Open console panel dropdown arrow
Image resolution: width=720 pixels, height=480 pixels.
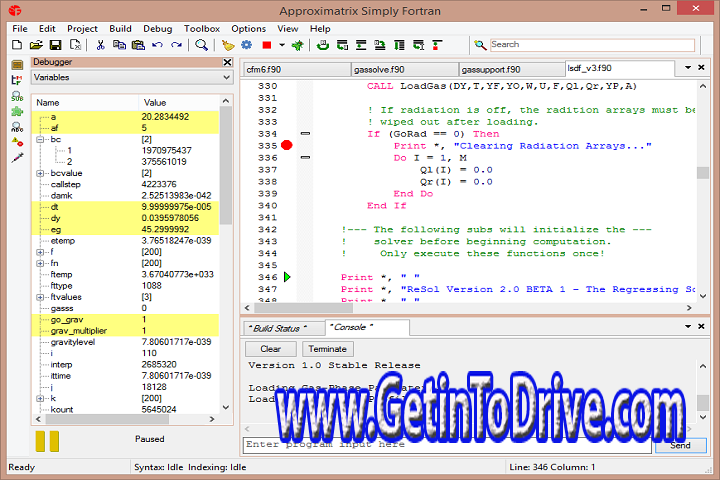click(688, 326)
